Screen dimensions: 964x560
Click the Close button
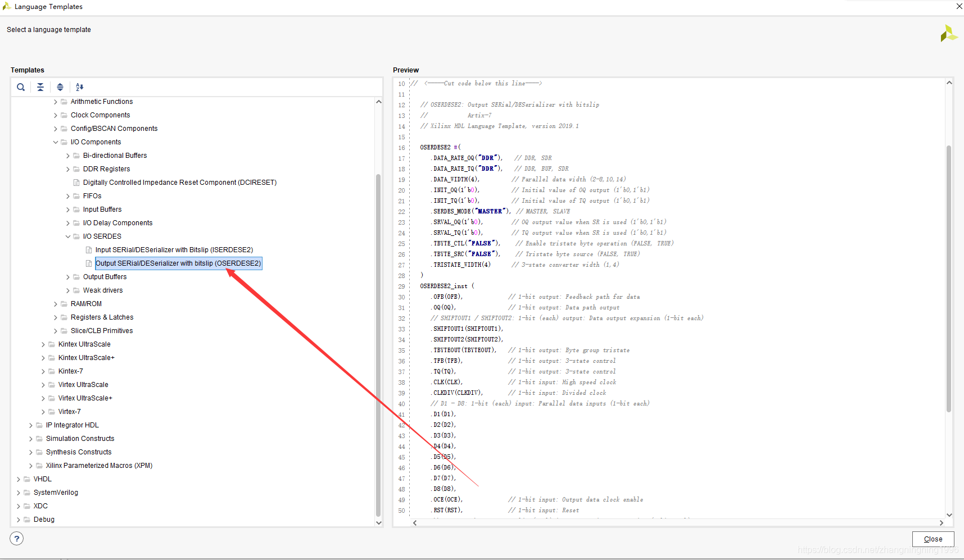(933, 539)
